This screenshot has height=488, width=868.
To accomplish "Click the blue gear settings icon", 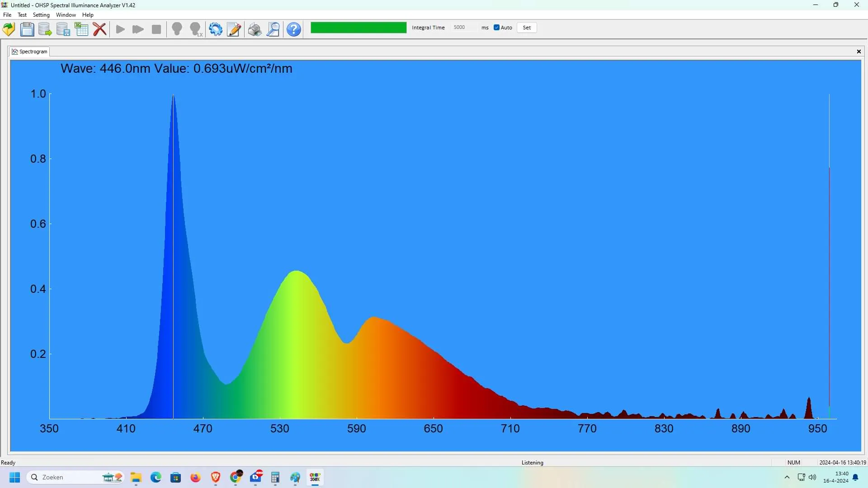I will point(216,29).
